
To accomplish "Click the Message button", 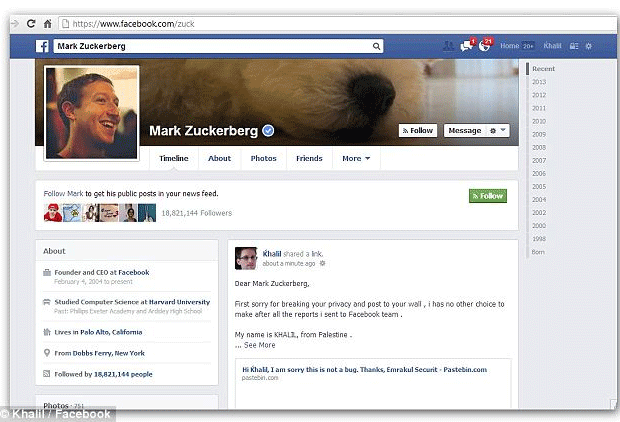I will [465, 131].
